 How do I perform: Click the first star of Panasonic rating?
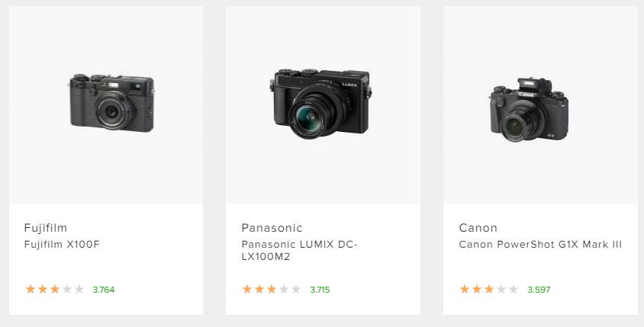point(247,290)
